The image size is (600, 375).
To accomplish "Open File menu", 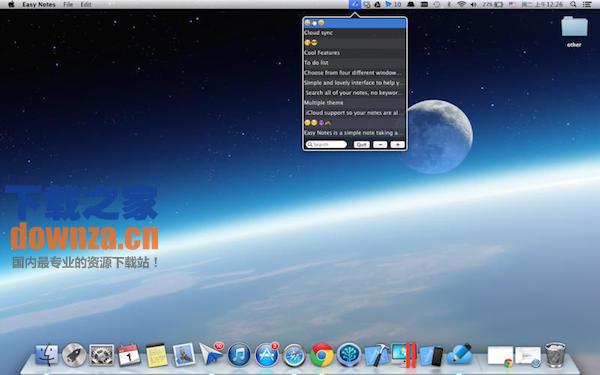I will point(68,4).
